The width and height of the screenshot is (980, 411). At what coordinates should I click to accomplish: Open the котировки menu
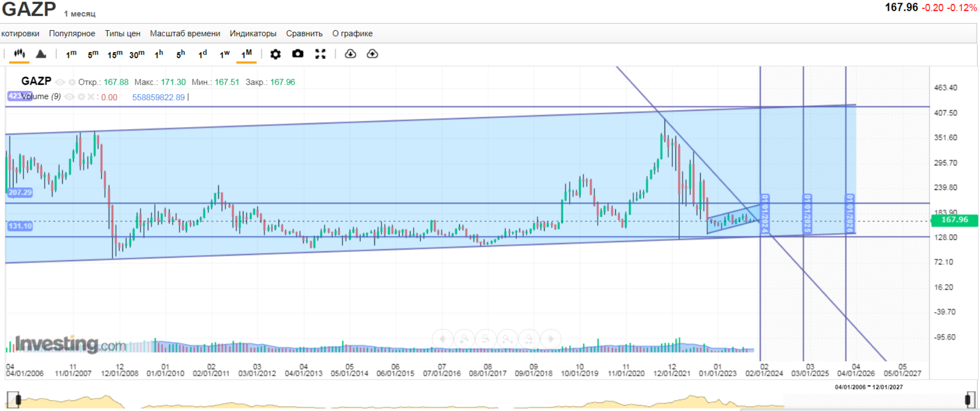[20, 33]
